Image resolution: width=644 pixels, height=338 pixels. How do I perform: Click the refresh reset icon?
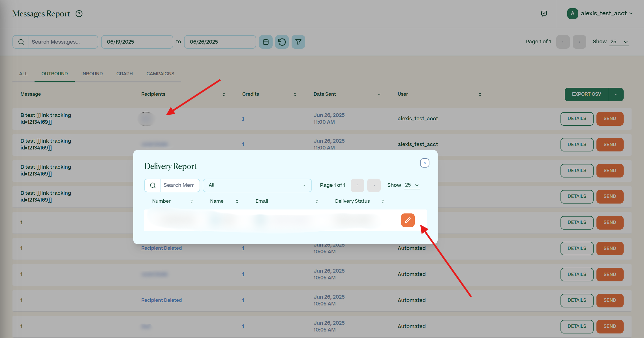(282, 42)
